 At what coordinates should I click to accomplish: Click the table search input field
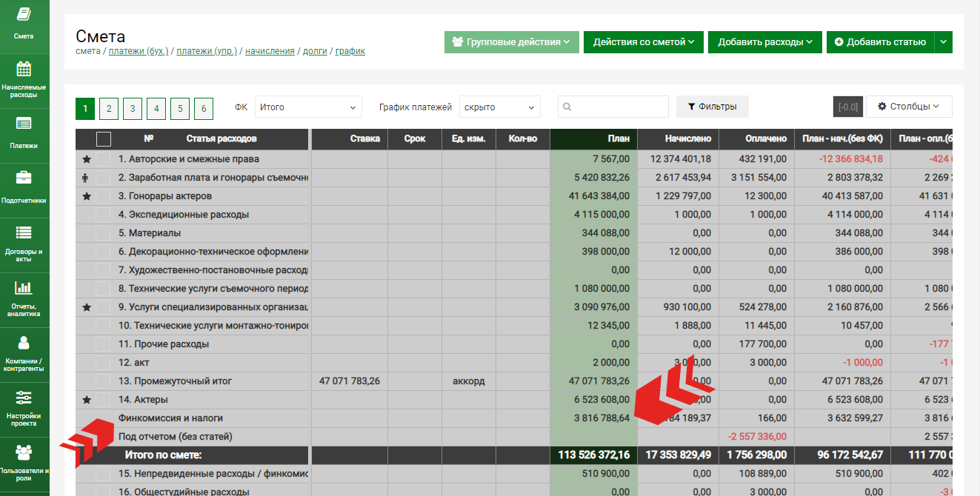point(613,107)
